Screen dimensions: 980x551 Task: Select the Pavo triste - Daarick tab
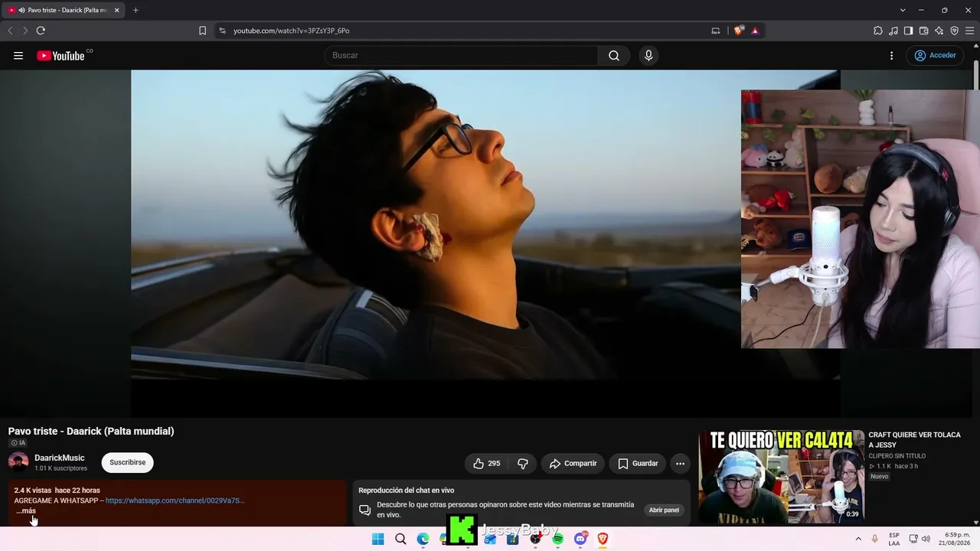64,10
